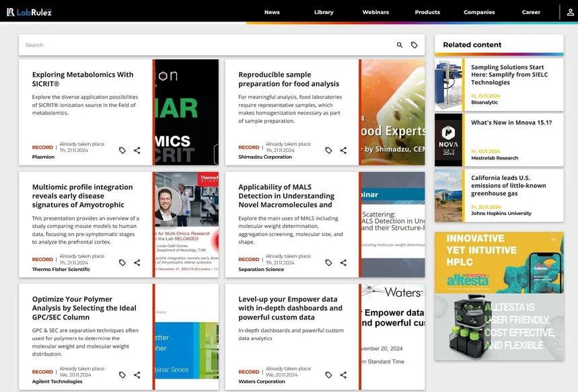Image resolution: width=578 pixels, height=392 pixels.
Task: Open Sampling Solutions SIELC article thumbnail
Action: (x=448, y=85)
